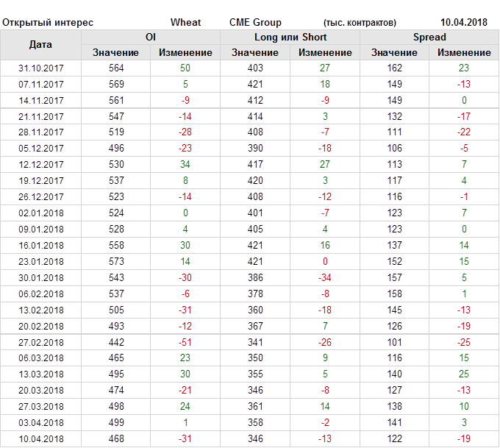Image resolution: width=500 pixels, height=448 pixels.
Task: Click the "(тыс. контрактов)" units label
Action: [360, 22]
